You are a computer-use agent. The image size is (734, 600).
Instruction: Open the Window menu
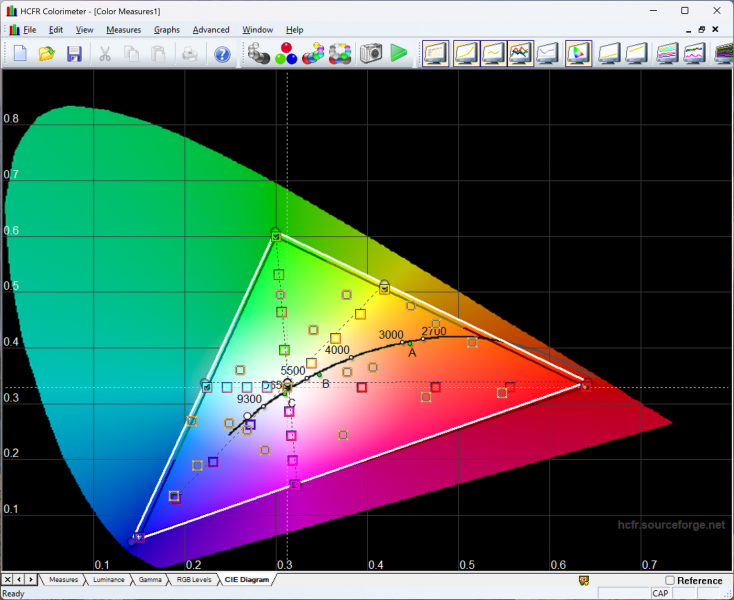258,30
